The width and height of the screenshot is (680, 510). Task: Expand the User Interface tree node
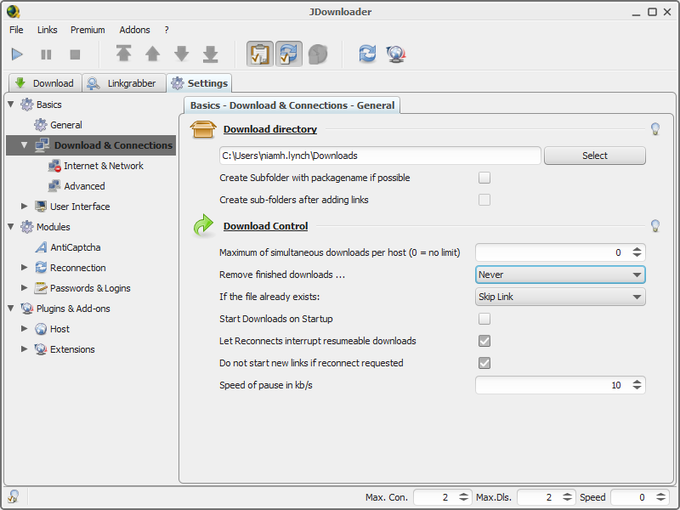coord(24,206)
